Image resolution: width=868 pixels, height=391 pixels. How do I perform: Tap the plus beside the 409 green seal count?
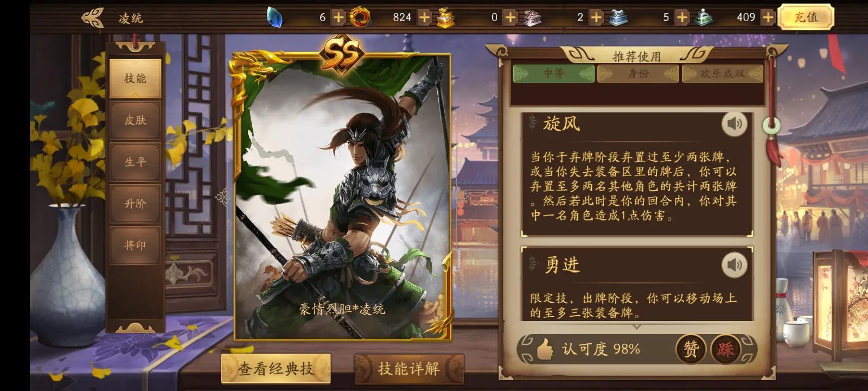coord(768,17)
